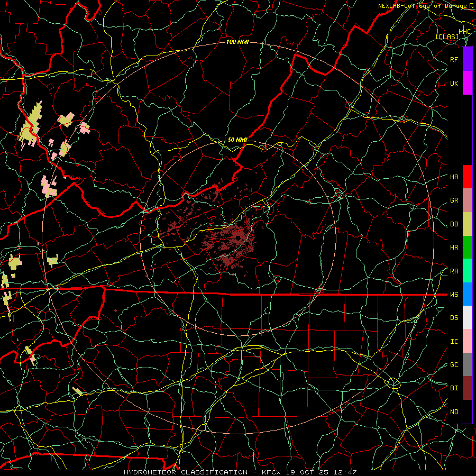
Task: Click the HA legend label
Action: coord(454,177)
